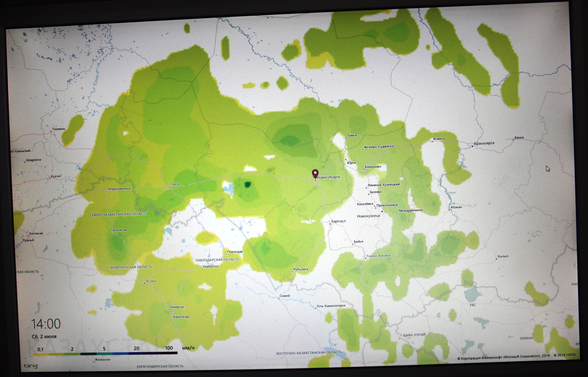The image size is (588, 377).
Task: Click the Abakan city marker dot
Action: point(449,210)
